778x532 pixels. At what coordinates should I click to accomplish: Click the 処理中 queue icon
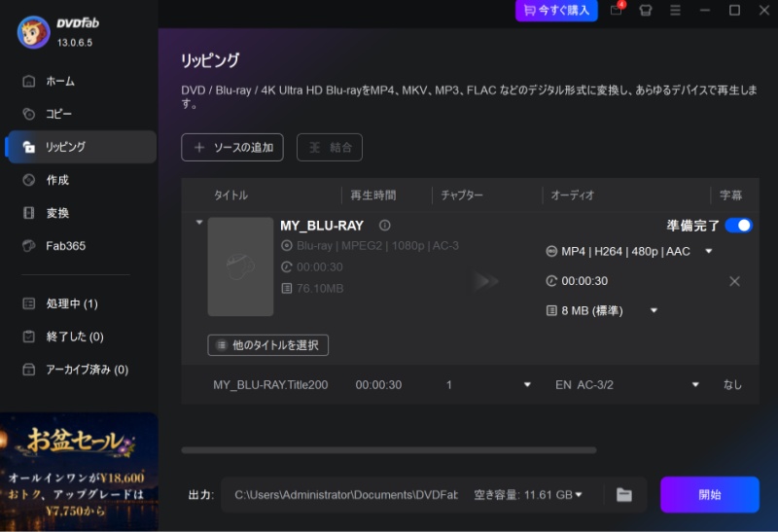pos(29,303)
